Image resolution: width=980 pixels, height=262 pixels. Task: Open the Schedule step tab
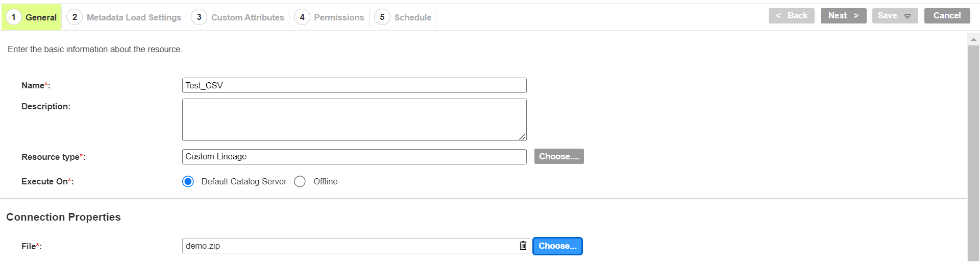point(403,17)
